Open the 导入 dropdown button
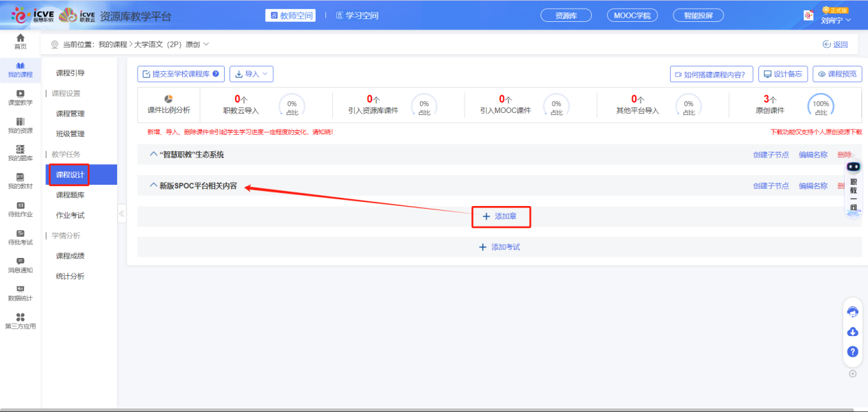Image resolution: width=868 pixels, height=412 pixels. (x=251, y=74)
